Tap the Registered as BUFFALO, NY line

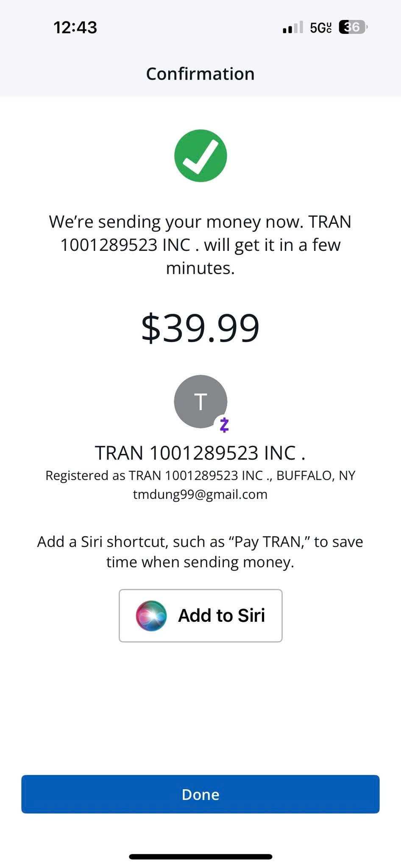(x=200, y=476)
